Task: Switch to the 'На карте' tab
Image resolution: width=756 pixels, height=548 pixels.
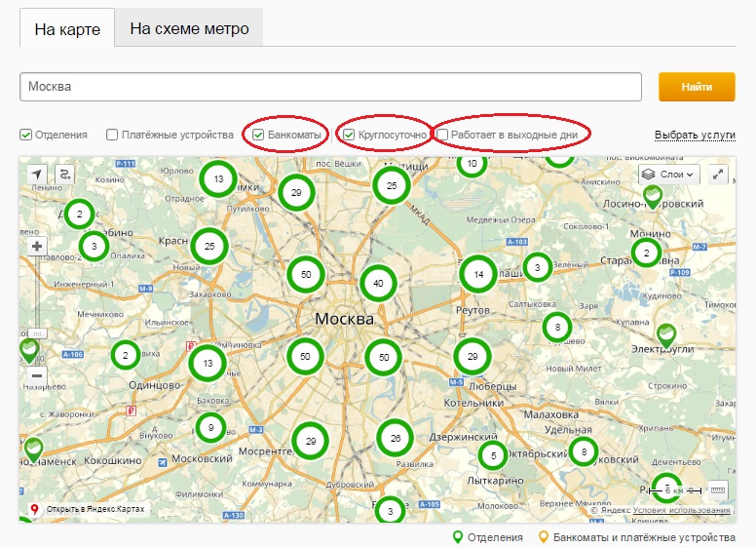Action: point(67,28)
